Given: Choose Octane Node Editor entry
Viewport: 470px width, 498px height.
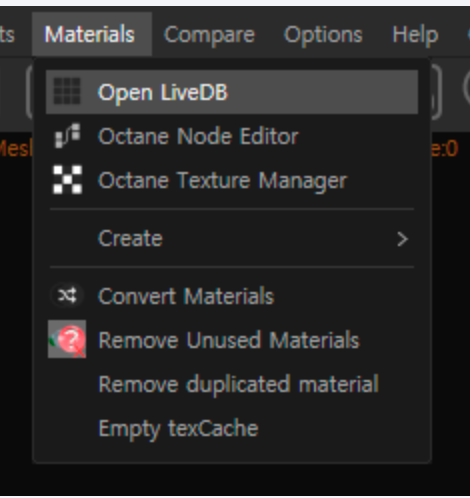Looking at the screenshot, I should [x=232, y=136].
